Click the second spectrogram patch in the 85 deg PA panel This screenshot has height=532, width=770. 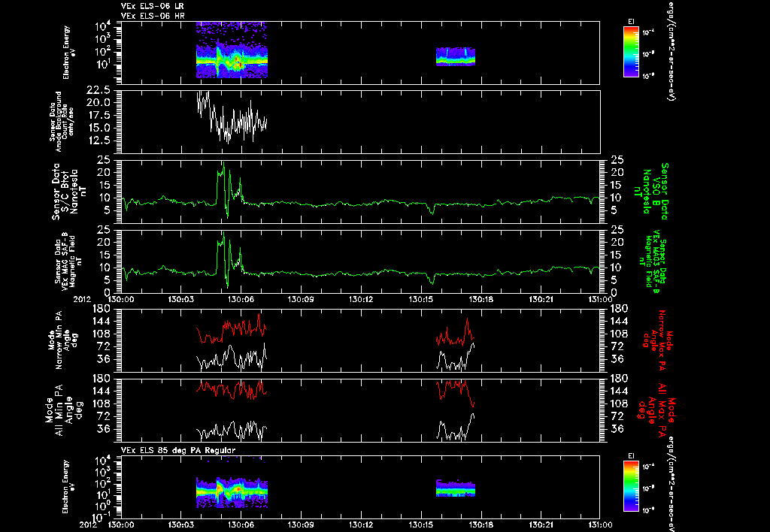click(x=456, y=488)
